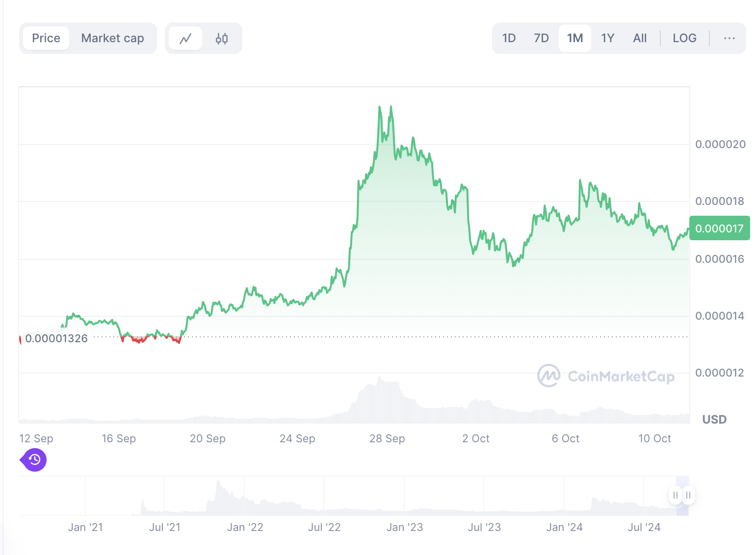Viewport: 756px width, 555px height.
Task: Switch to the candlestick chart icon
Action: click(x=222, y=38)
